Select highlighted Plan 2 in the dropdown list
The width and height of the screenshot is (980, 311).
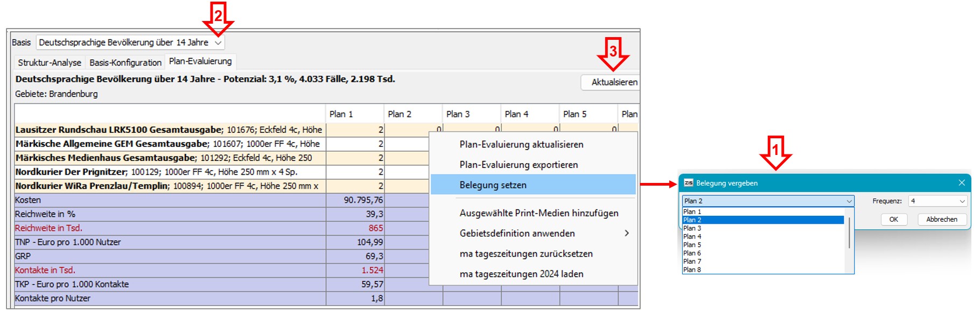coord(763,220)
